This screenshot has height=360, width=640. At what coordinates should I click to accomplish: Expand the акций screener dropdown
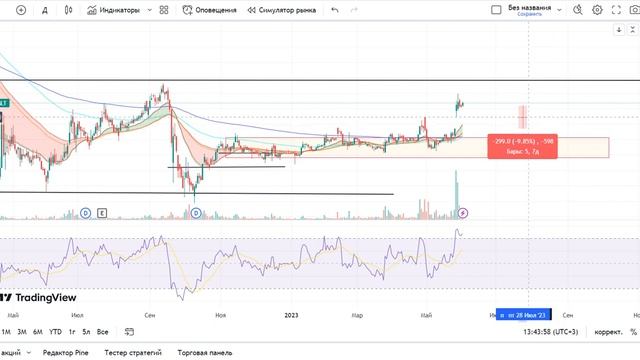[x=28, y=353]
